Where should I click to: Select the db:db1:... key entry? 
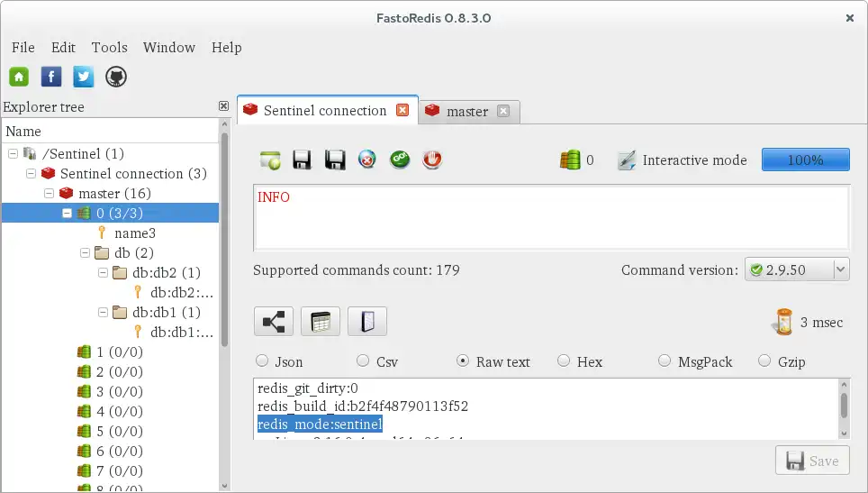pos(182,333)
